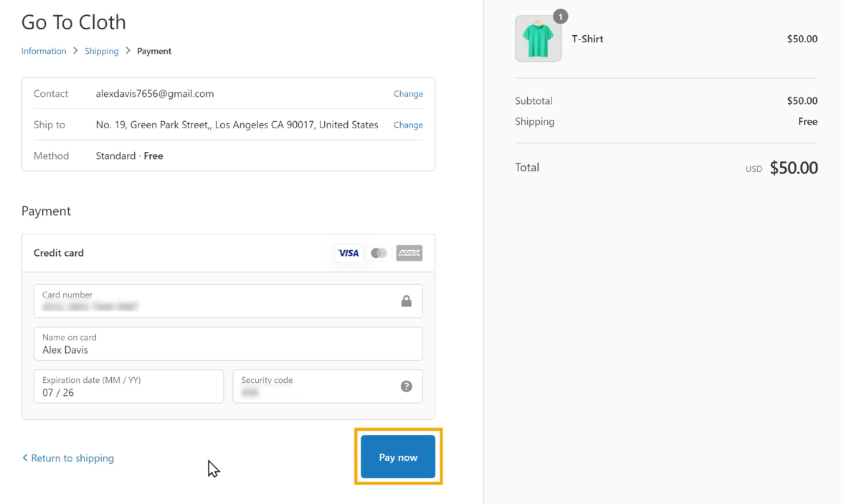The height and width of the screenshot is (504, 844).
Task: Click the Subtotal label
Action: click(534, 100)
